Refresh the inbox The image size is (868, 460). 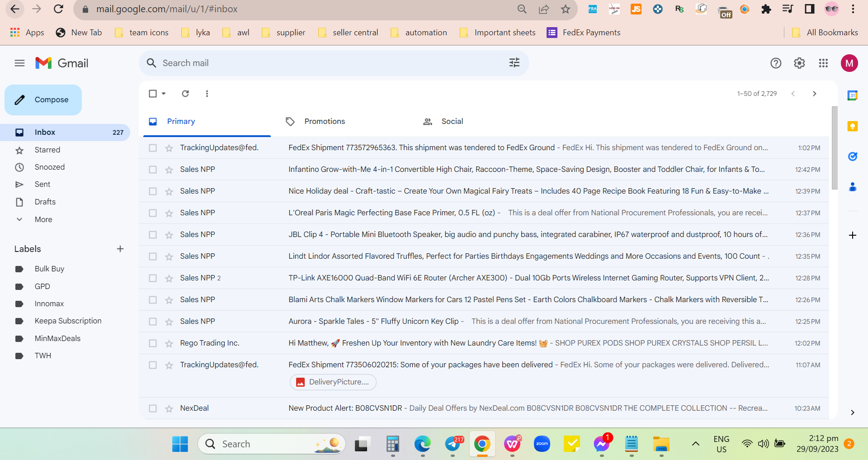(x=185, y=94)
